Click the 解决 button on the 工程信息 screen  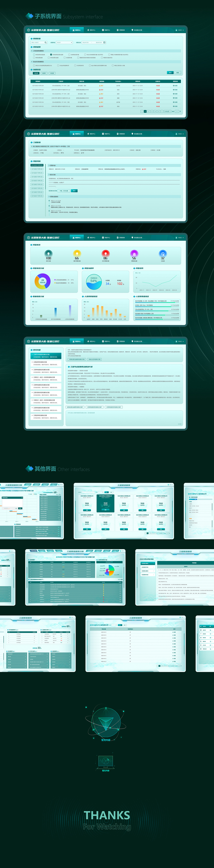pos(74,191)
